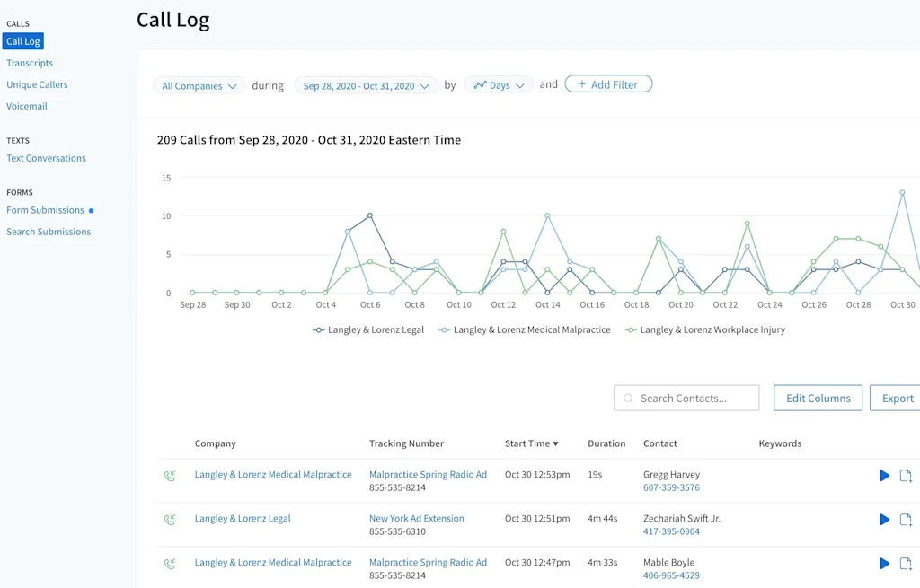This screenshot has width=920, height=588.
Task: Open the Sep 28 - Oct 31, 2020 date range picker
Action: [367, 85]
